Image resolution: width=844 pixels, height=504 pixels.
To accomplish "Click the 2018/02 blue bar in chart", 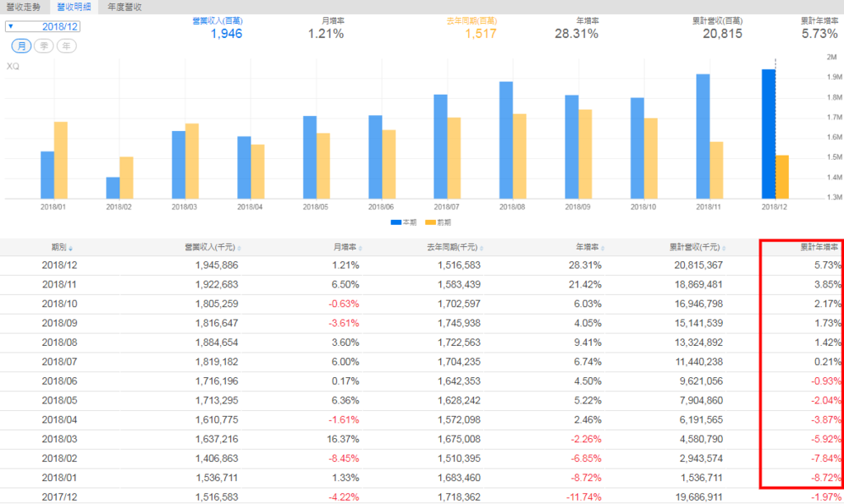I will pyautogui.click(x=113, y=188).
